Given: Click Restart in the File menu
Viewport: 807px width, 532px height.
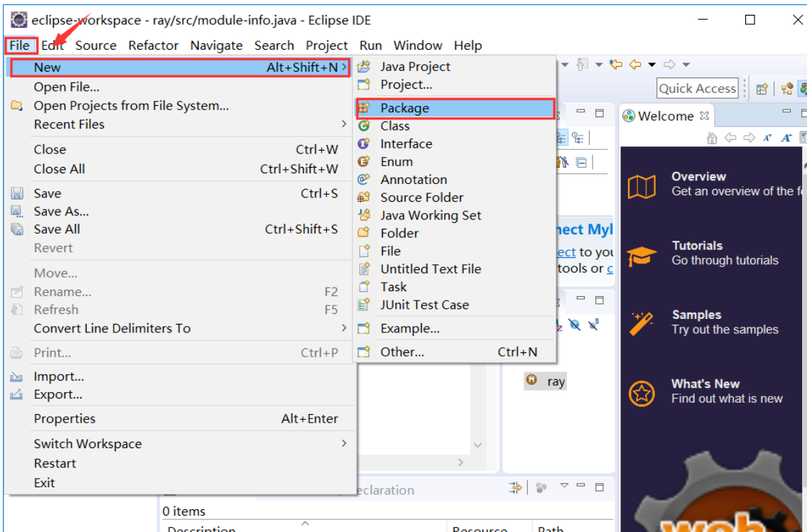Looking at the screenshot, I should pyautogui.click(x=53, y=463).
